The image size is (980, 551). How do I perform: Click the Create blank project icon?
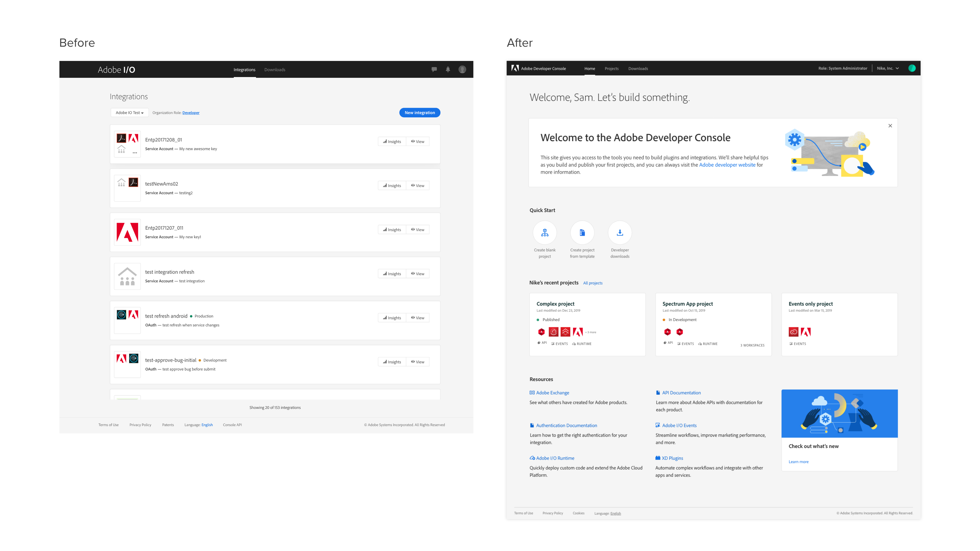545,233
